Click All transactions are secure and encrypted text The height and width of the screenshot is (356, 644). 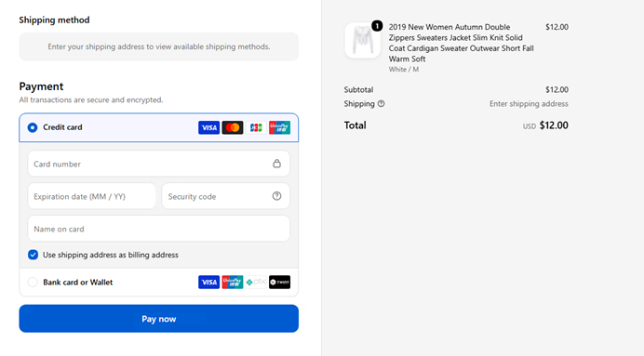click(91, 100)
